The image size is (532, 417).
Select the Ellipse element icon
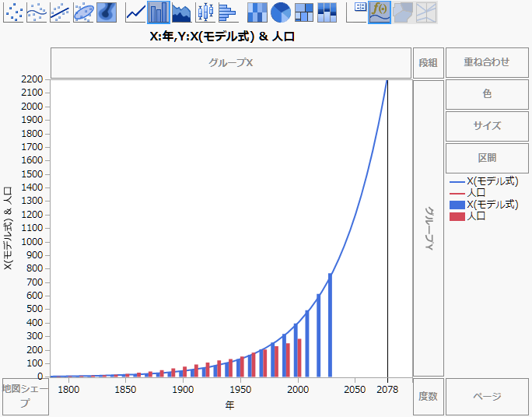point(84,12)
